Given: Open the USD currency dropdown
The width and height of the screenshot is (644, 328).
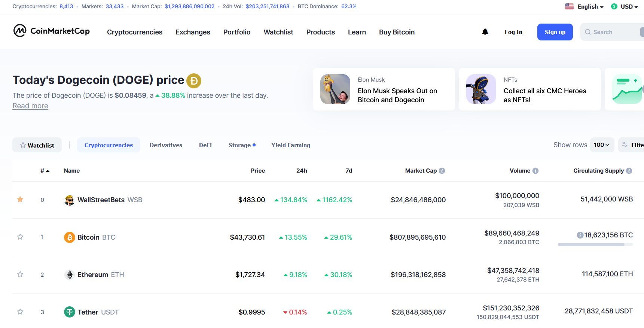Looking at the screenshot, I should (x=629, y=7).
